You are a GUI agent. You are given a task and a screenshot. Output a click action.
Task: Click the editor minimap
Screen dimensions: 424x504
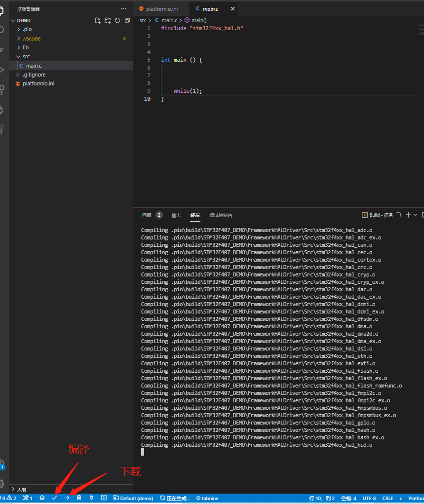[x=421, y=29]
